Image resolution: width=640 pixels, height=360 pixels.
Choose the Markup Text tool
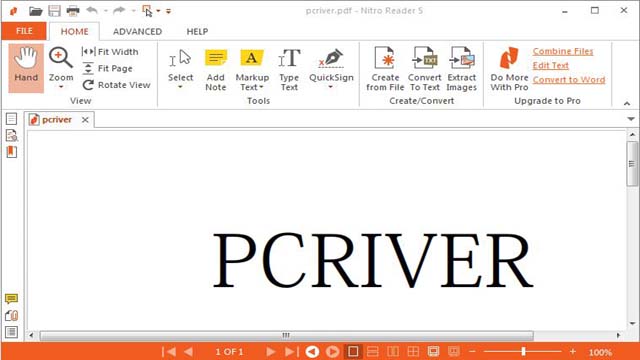coord(252,70)
